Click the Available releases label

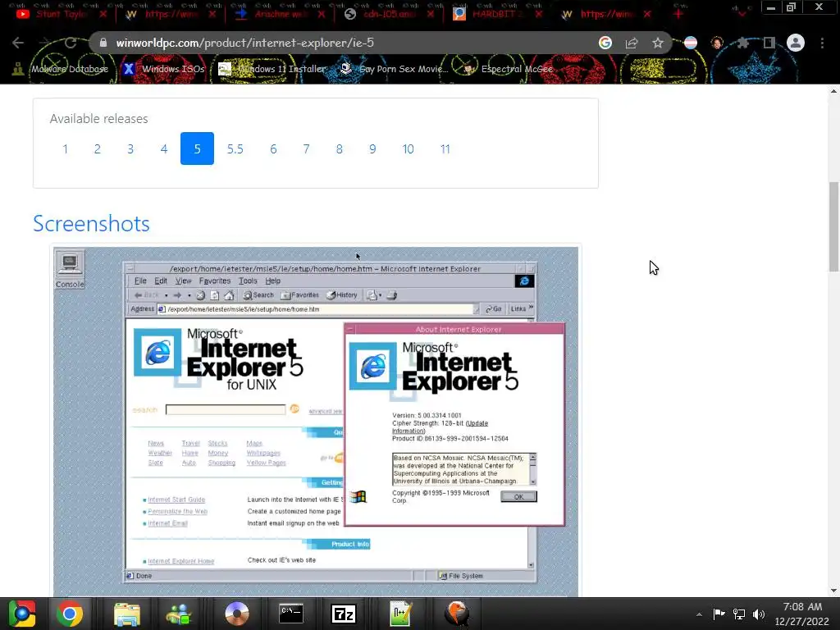pos(98,118)
